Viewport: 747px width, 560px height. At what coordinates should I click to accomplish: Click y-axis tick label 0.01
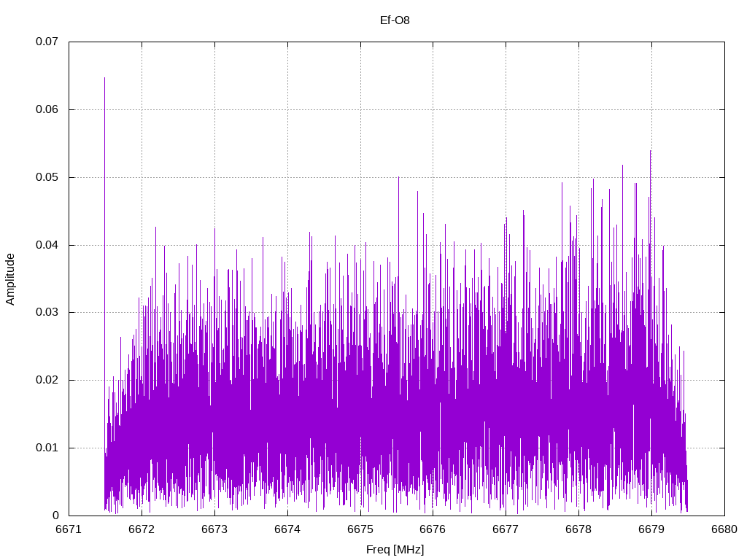tap(47, 448)
